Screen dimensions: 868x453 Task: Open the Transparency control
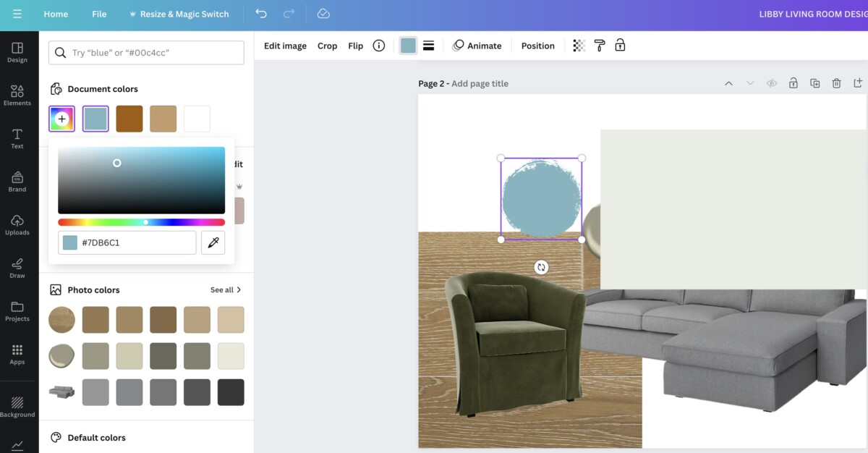pyautogui.click(x=577, y=45)
